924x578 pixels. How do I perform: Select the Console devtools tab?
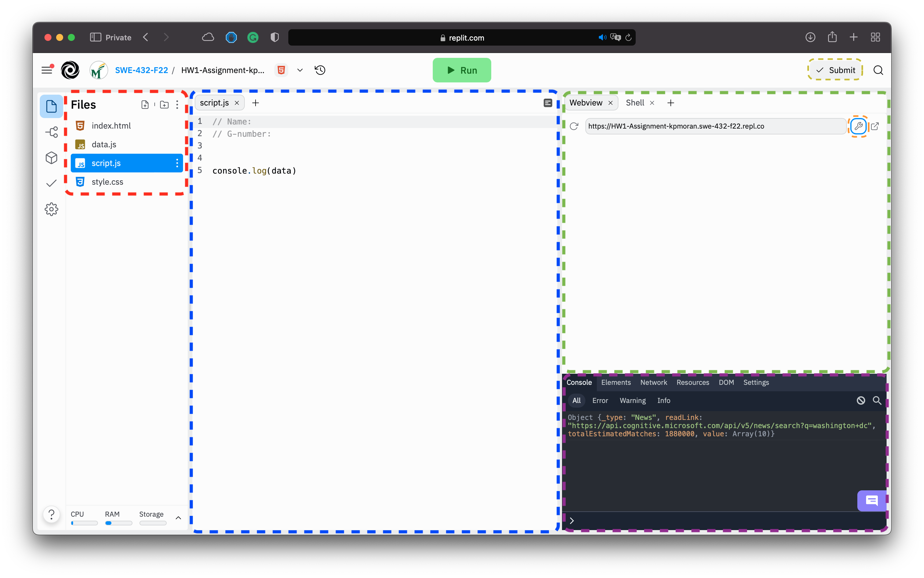[579, 382]
